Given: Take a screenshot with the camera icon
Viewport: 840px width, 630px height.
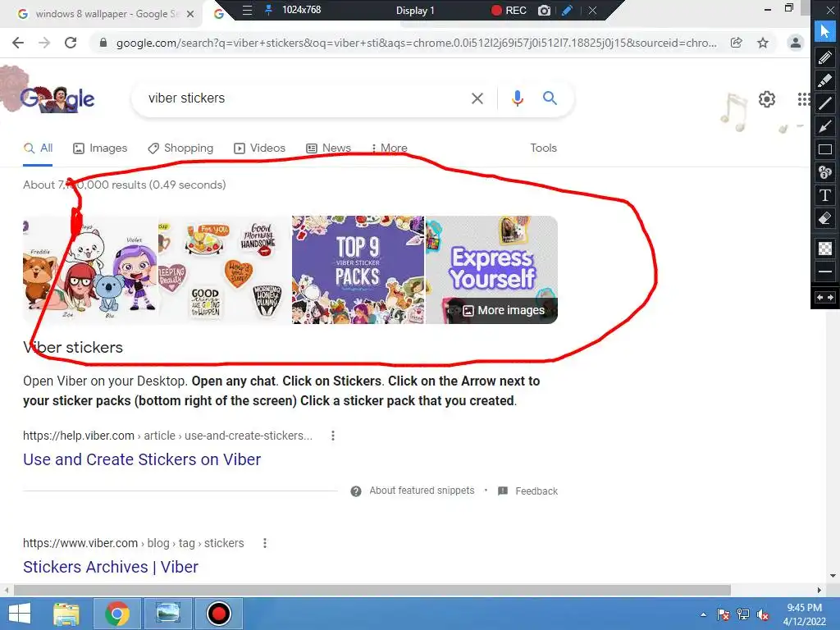Looking at the screenshot, I should [x=545, y=10].
